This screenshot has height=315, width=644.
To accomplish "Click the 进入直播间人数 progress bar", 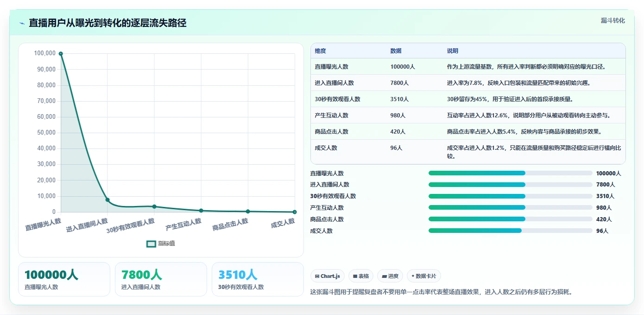I will coord(511,185).
